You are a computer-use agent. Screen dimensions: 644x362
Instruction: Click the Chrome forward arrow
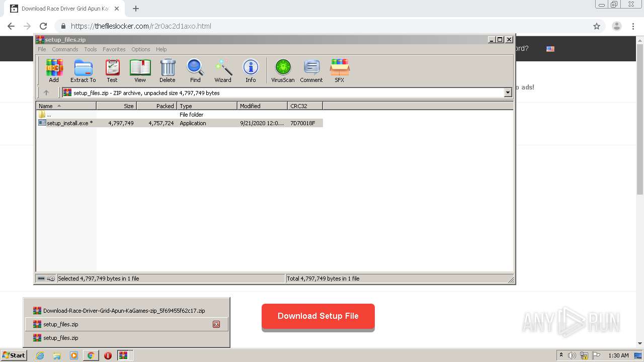(x=27, y=26)
